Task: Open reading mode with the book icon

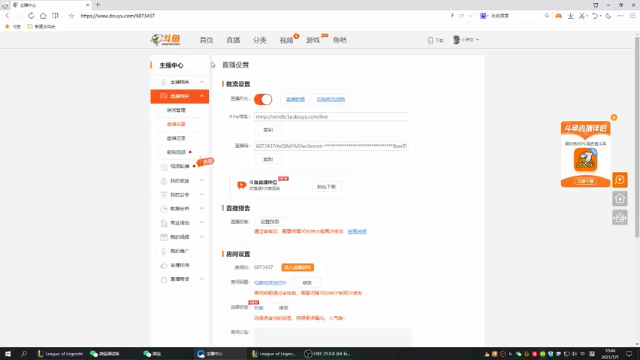Action: pos(55,16)
